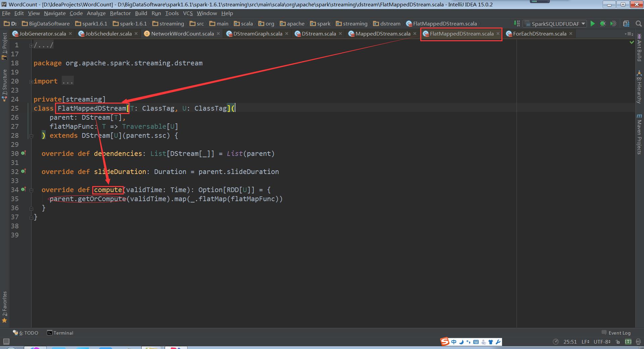Toggle Sogou half/full-width moon icon
This screenshot has height=349, width=644.
coord(461,342)
